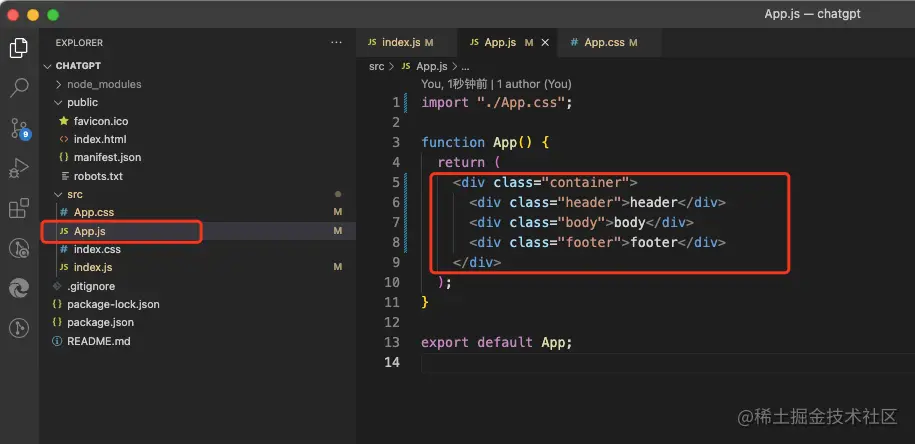The image size is (915, 444).
Task: Click the git branch circle icon at the bottom of the activity bar
Action: click(x=19, y=328)
